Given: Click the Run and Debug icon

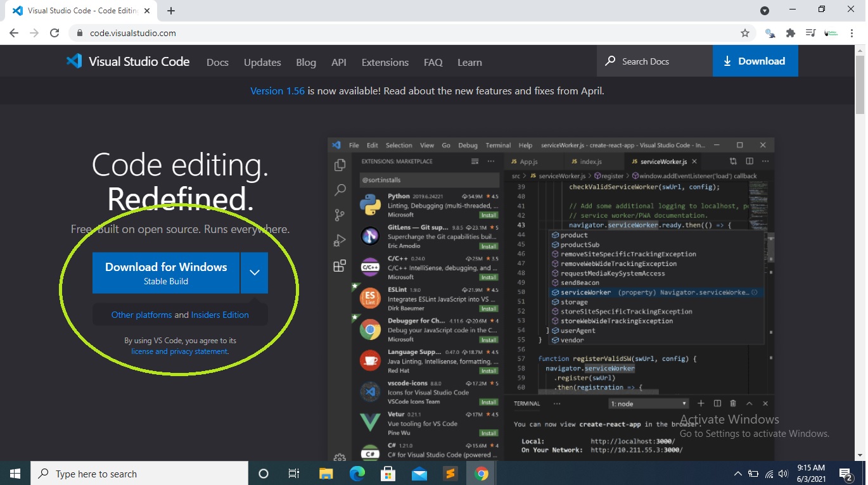Looking at the screenshot, I should (339, 240).
